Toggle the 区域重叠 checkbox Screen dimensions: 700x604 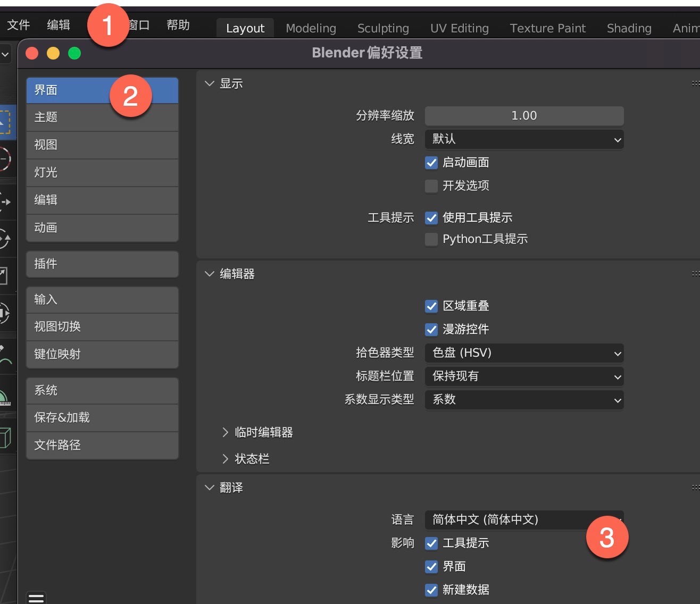[x=431, y=306]
